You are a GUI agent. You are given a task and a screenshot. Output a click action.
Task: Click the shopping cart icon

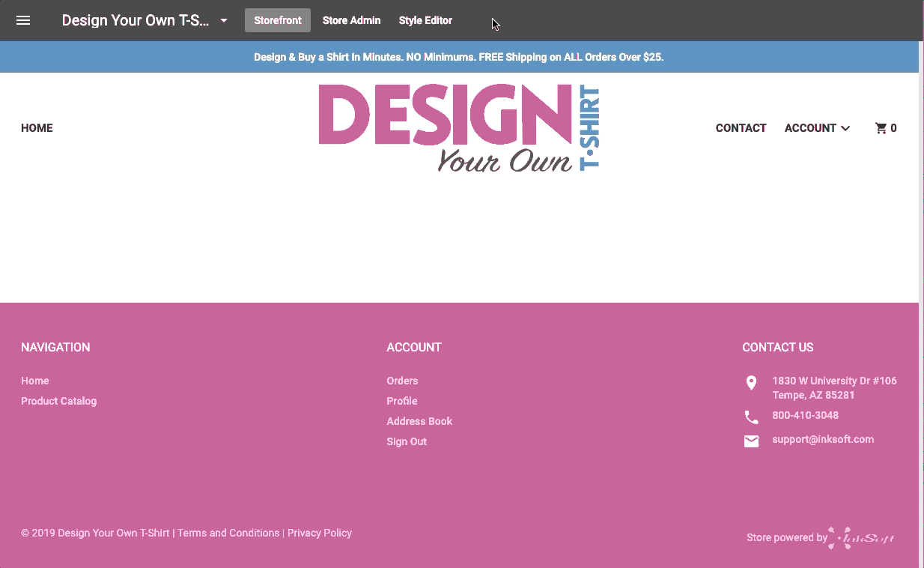tap(881, 127)
